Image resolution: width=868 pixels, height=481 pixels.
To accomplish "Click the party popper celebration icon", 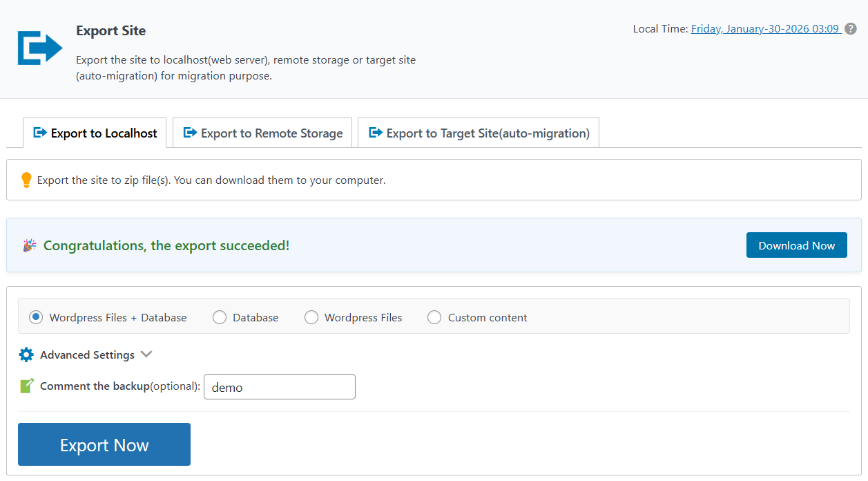I will 29,245.
